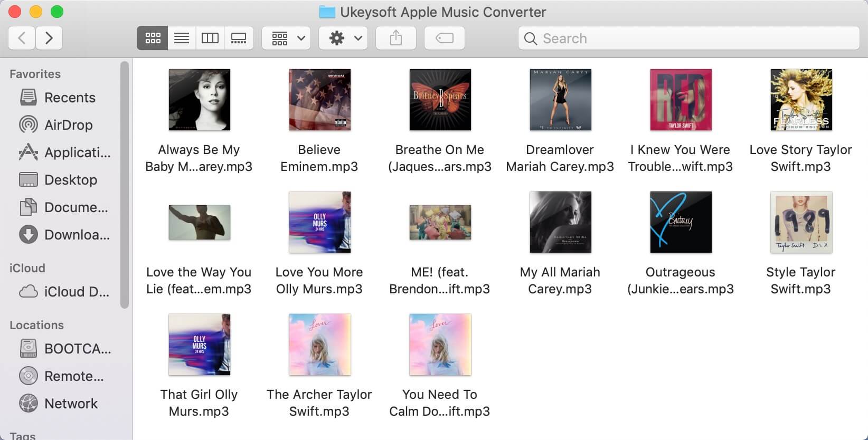Image resolution: width=868 pixels, height=440 pixels.
Task: Click 'Love You More Olly Murs.mp3' file name
Action: 319,281
